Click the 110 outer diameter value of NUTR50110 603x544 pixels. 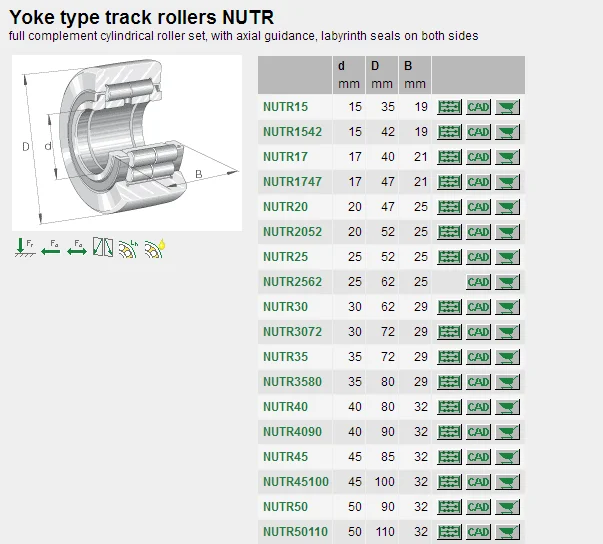click(385, 532)
